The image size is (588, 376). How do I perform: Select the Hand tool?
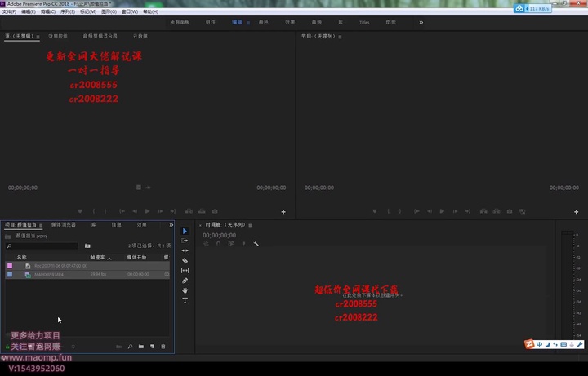185,290
